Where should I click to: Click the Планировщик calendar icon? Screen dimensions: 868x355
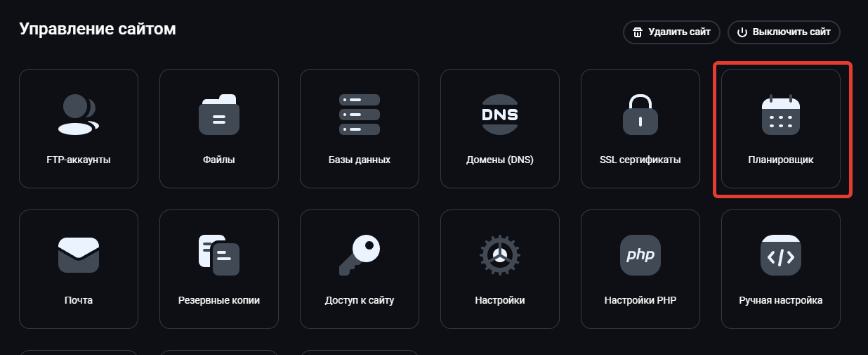point(781,114)
